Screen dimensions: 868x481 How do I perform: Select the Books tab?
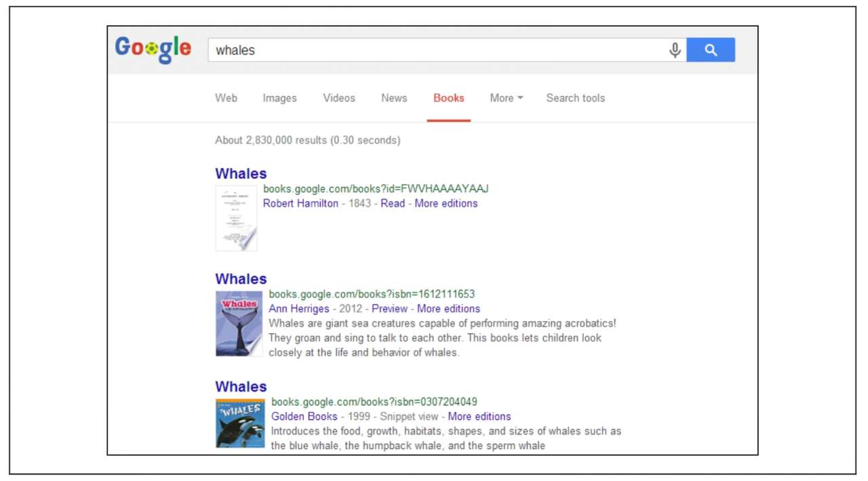coord(449,98)
